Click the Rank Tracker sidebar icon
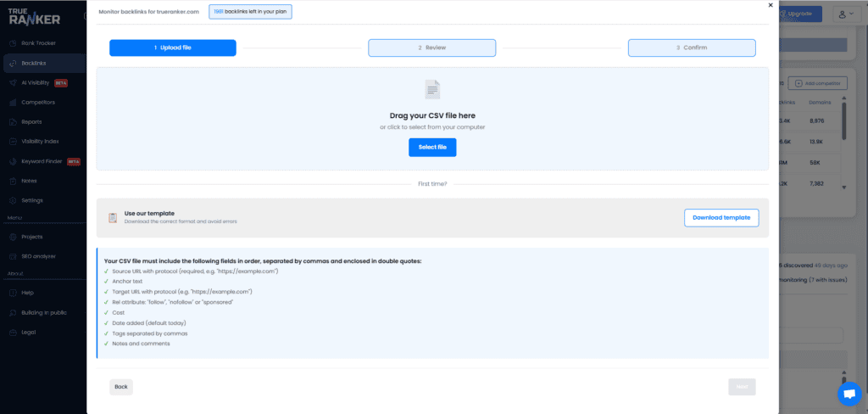Viewport: 868px width, 414px height. [x=13, y=43]
